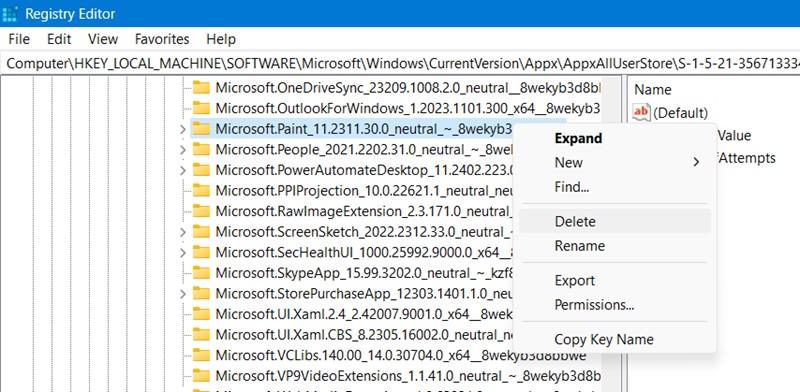Click the Microsoft.OutlookForWindows folder icon
The width and height of the screenshot is (800, 392).
point(202,108)
